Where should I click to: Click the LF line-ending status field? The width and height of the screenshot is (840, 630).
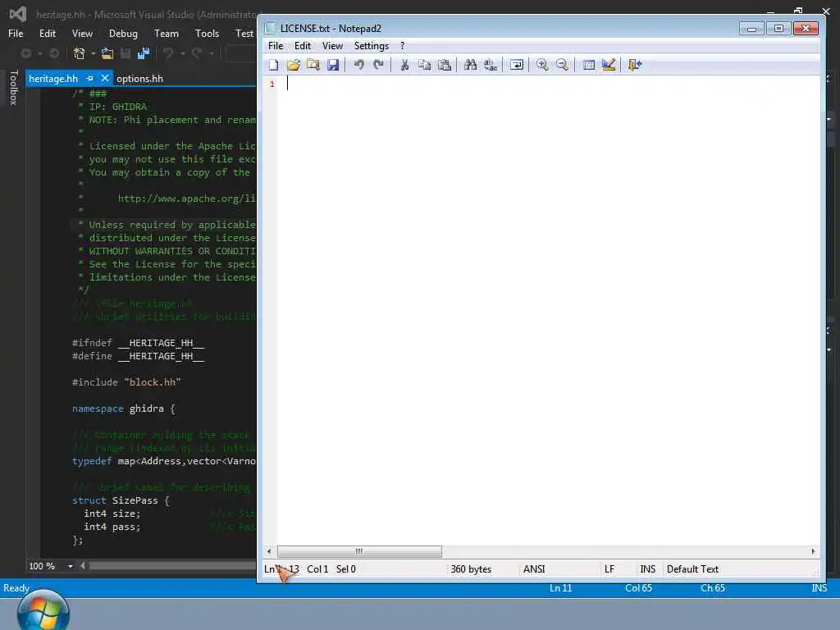coord(609,569)
